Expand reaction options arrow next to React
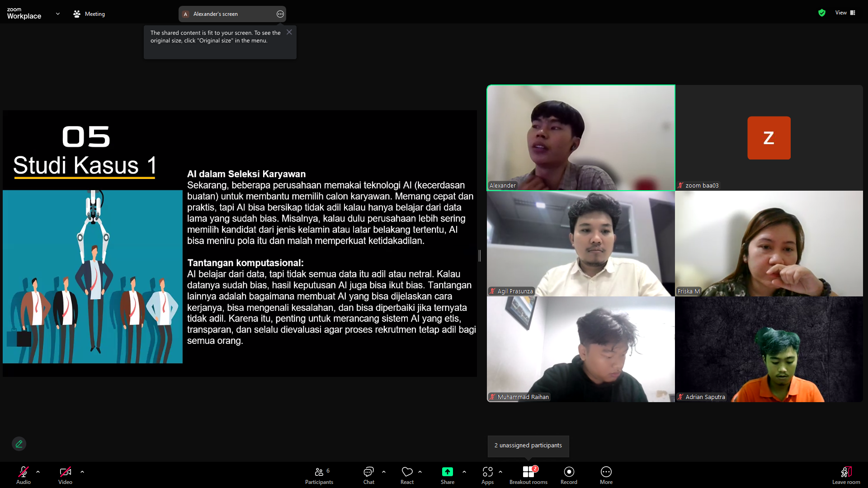868x488 pixels. [x=420, y=472]
